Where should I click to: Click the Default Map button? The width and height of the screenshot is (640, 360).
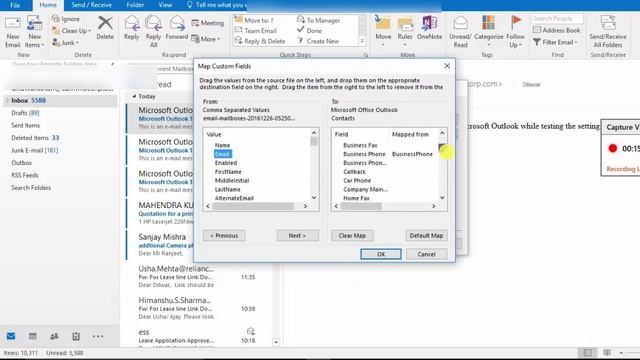[426, 236]
